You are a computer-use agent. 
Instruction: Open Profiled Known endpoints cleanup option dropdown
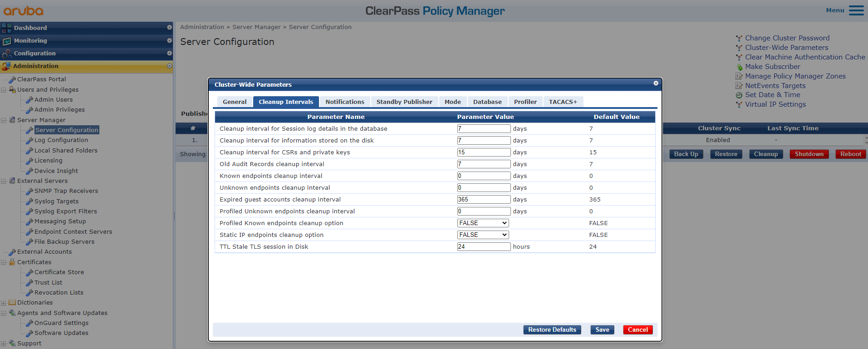click(483, 223)
